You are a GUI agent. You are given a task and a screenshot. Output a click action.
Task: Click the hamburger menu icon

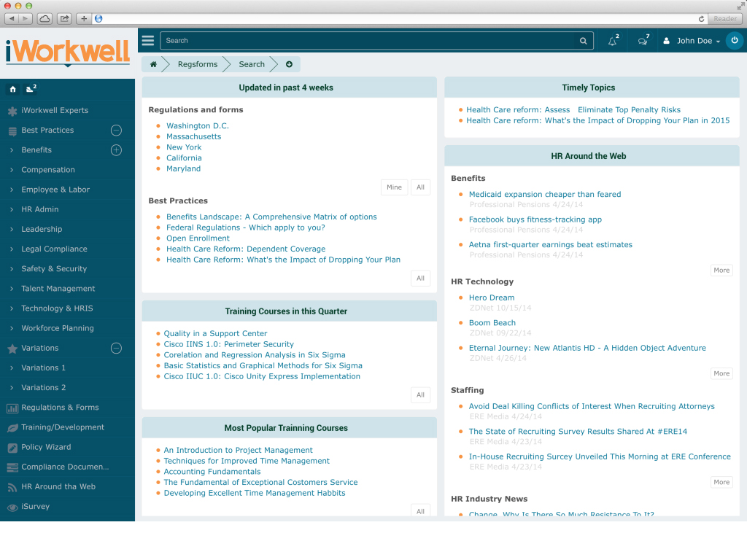tap(148, 41)
